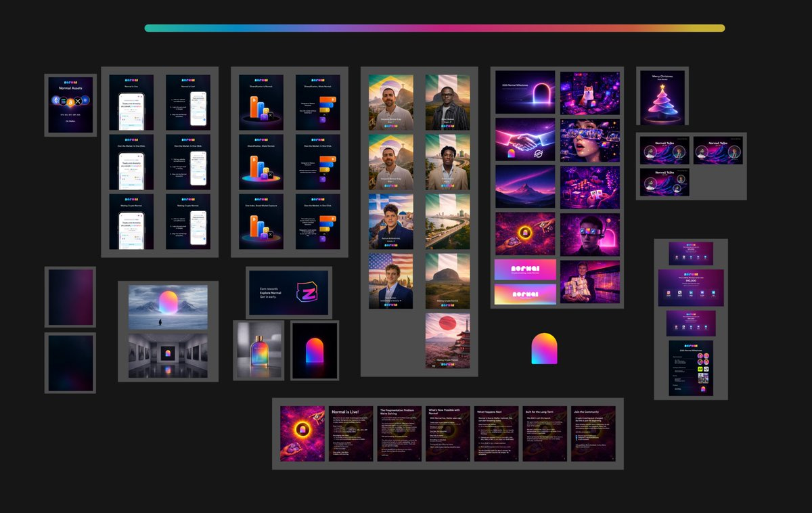The height and width of the screenshot is (513, 812).
Task: Select Nigerian portrait of man in light suit
Action: tap(447, 162)
